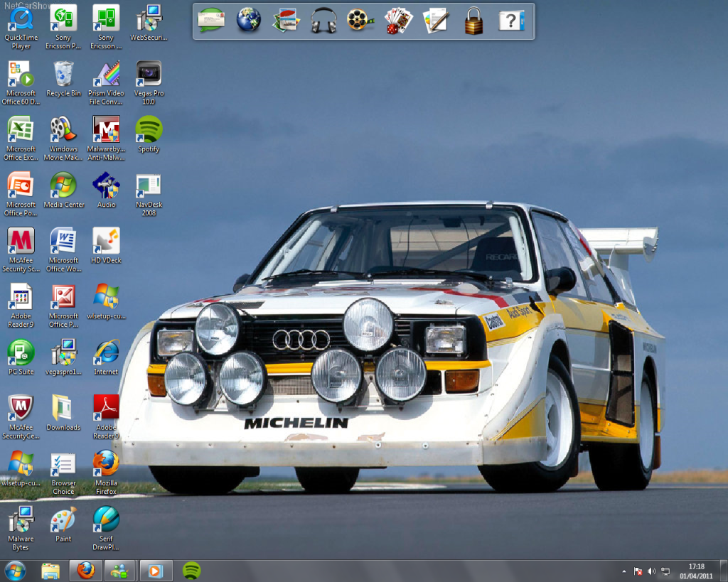Image resolution: width=728 pixels, height=582 pixels.
Task: Open the Downloads folder icon
Action: click(63, 414)
